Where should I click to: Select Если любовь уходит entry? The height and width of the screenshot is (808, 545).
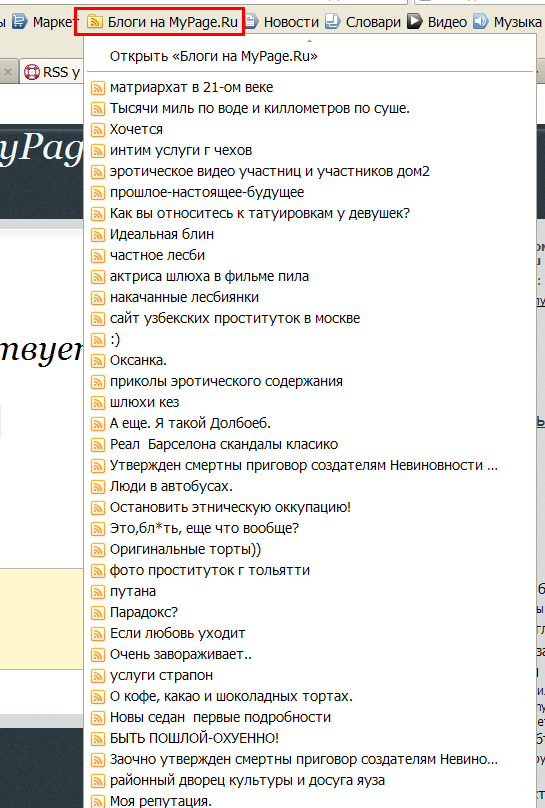coord(309,633)
